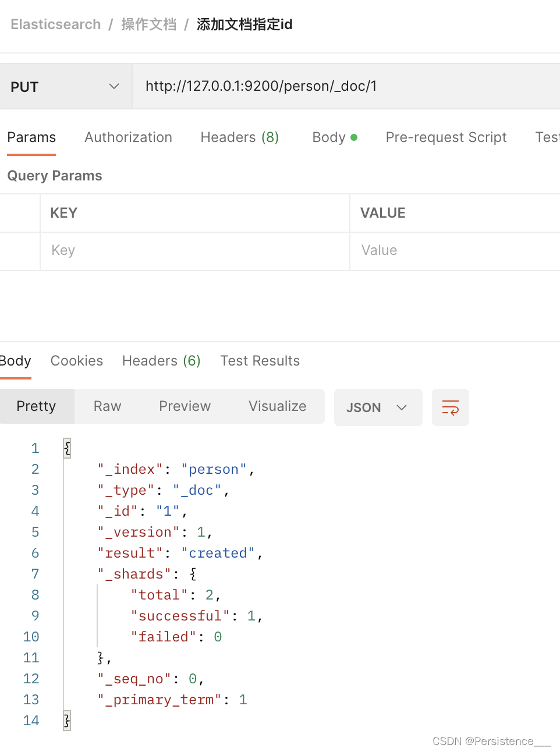Collapse the root JSON object at line 1
560x752 pixels.
[x=67, y=448]
